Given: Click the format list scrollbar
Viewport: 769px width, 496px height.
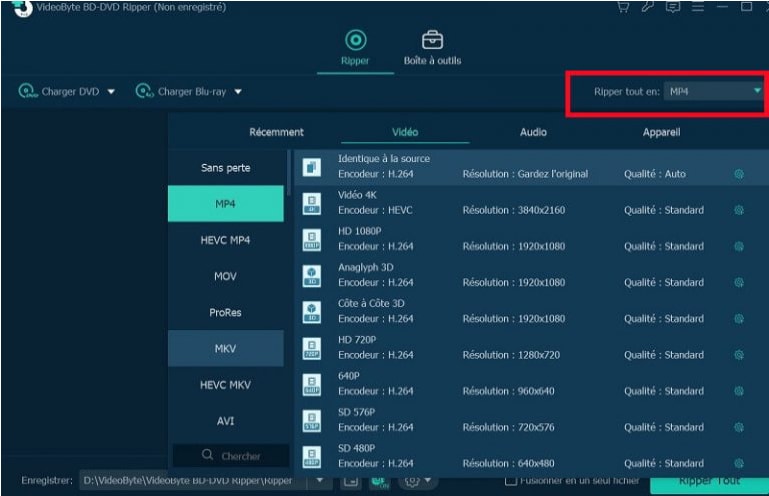Looking at the screenshot, I should pyautogui.click(x=289, y=173).
